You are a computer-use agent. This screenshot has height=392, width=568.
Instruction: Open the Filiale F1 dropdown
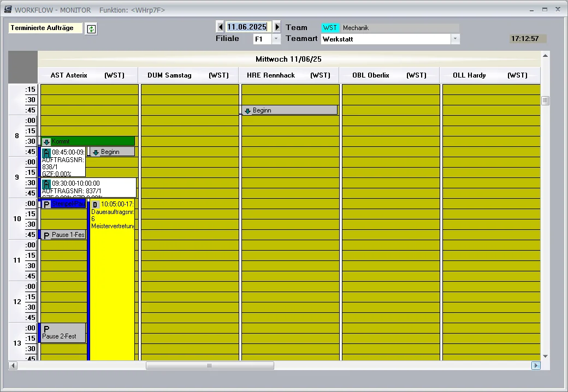click(276, 39)
